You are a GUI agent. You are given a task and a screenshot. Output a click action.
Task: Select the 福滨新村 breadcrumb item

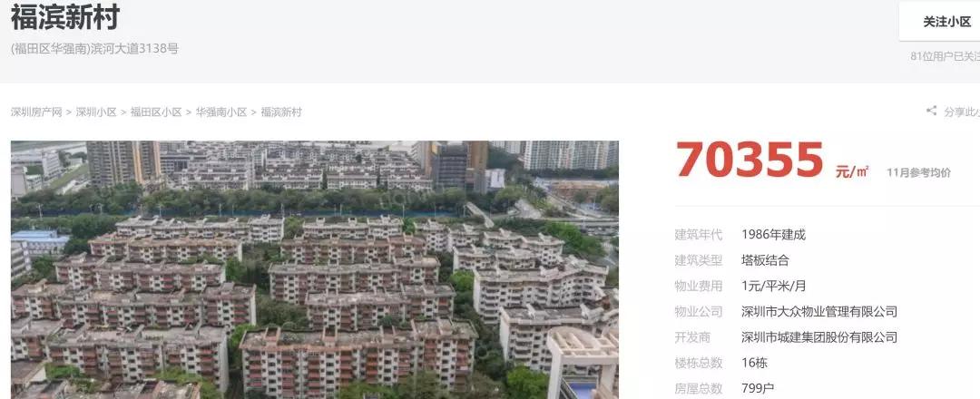pyautogui.click(x=281, y=112)
